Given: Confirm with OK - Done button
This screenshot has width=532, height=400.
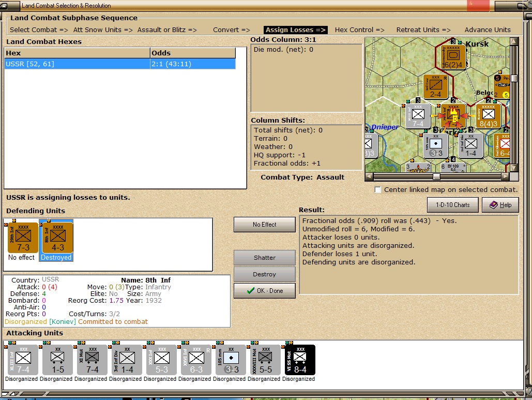Looking at the screenshot, I should pos(265,291).
